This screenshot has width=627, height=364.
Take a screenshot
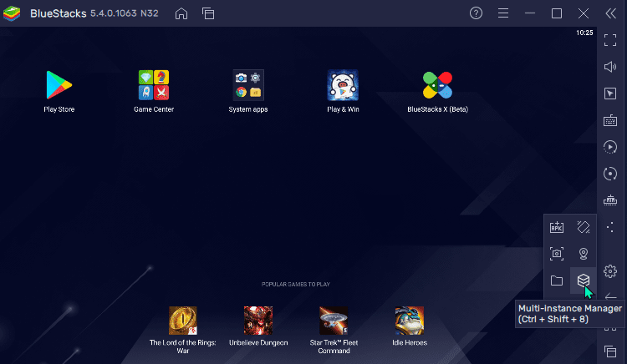[557, 254]
